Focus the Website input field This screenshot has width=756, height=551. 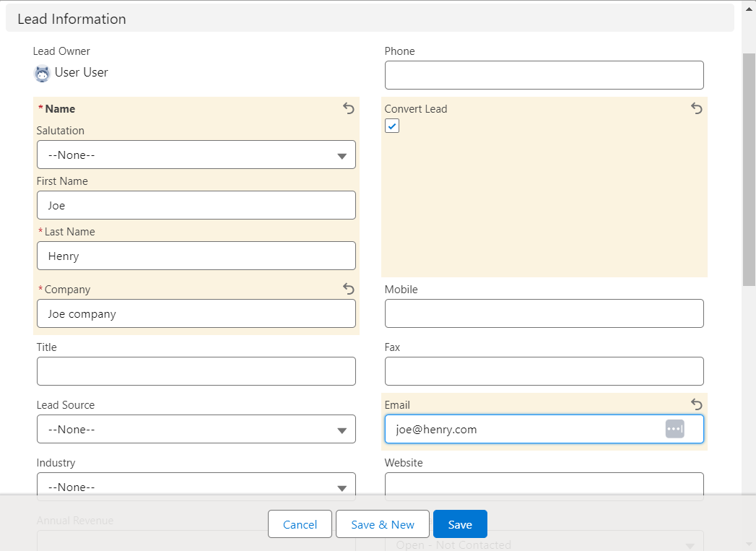[x=544, y=486]
